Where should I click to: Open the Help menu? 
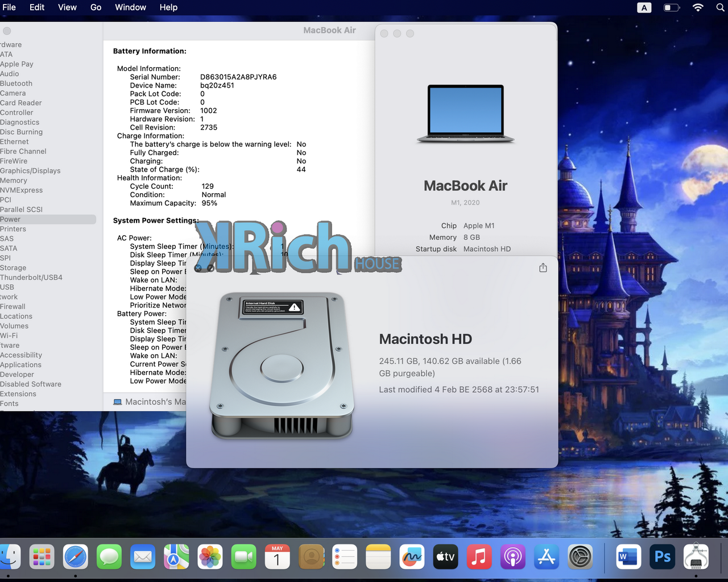point(168,7)
